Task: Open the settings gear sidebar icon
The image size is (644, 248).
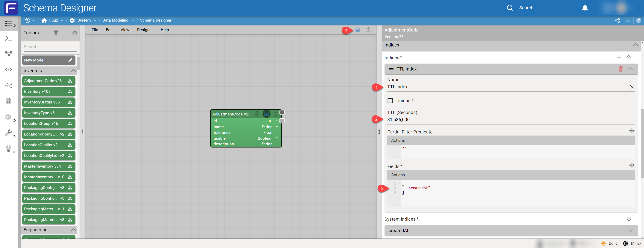Action: pyautogui.click(x=8, y=117)
